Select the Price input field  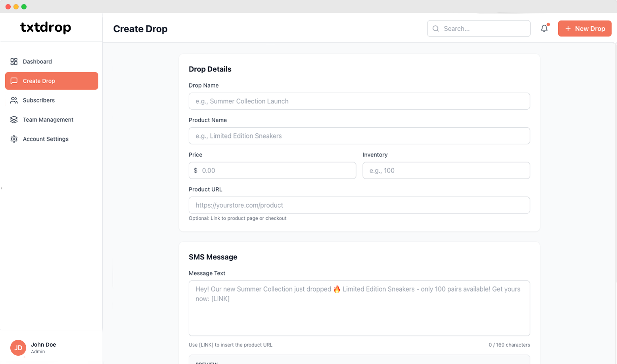click(x=277, y=171)
